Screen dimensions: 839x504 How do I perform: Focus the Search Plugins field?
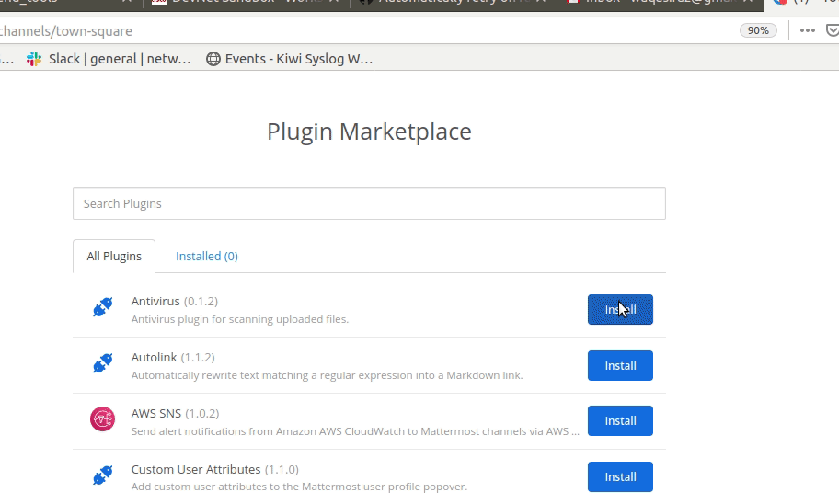click(x=369, y=203)
